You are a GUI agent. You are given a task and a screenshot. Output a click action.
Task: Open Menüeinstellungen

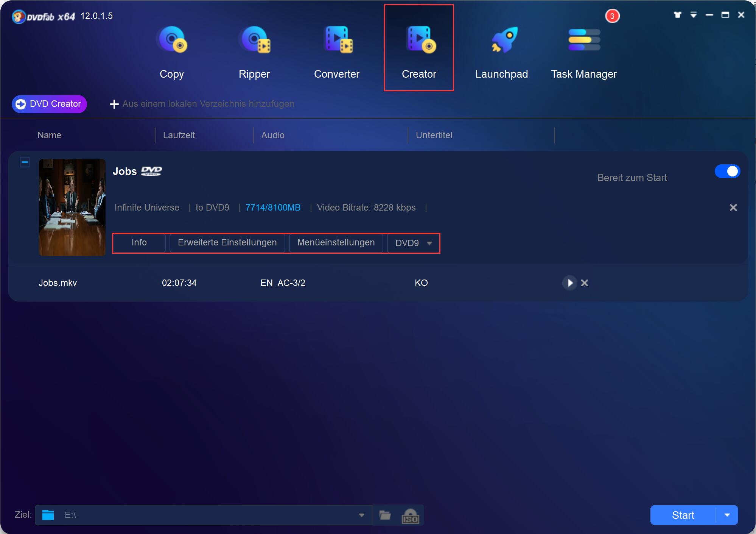pyautogui.click(x=336, y=243)
